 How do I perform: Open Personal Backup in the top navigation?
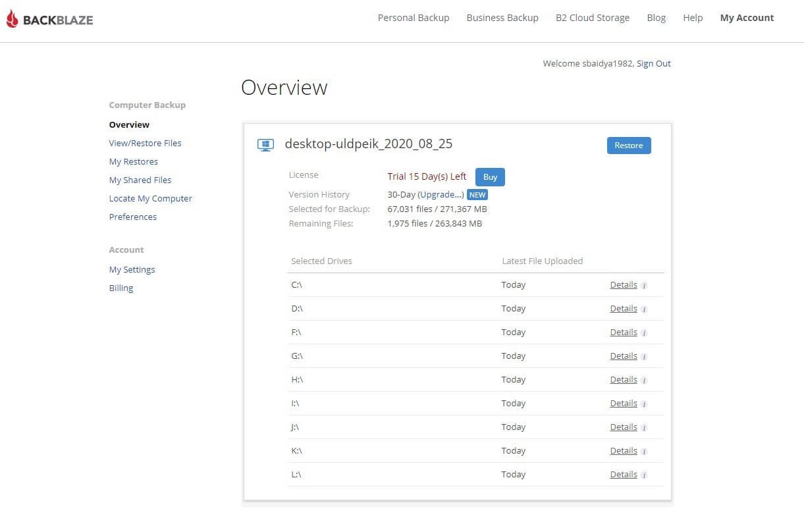(414, 18)
